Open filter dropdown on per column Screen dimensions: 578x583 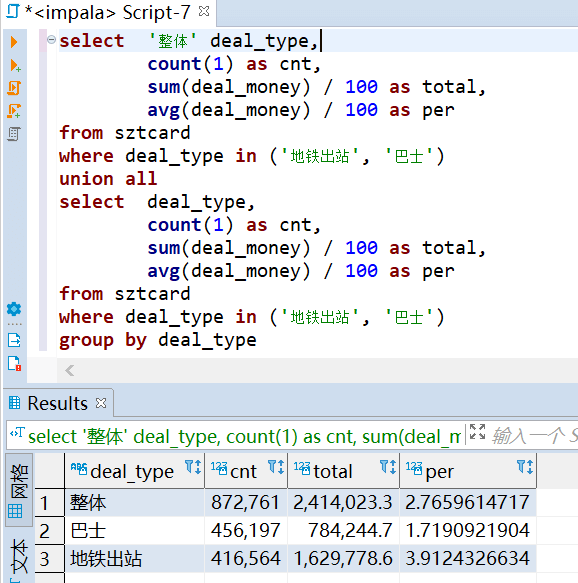[525, 467]
